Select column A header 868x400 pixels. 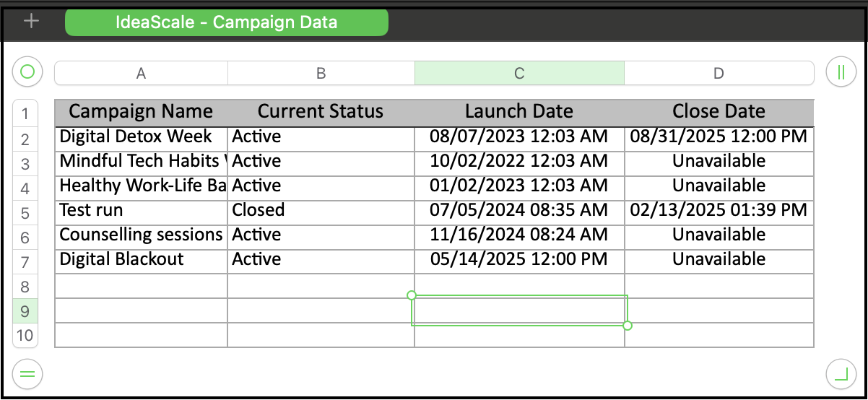(141, 73)
